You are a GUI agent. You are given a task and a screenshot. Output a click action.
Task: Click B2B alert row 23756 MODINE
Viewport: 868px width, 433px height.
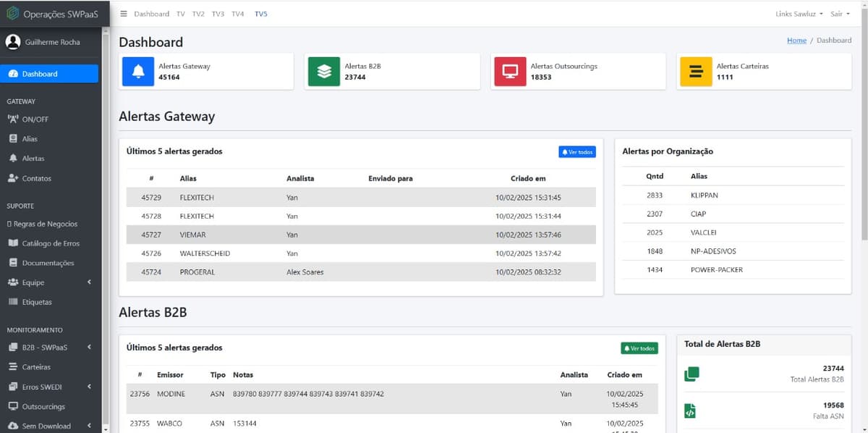392,399
